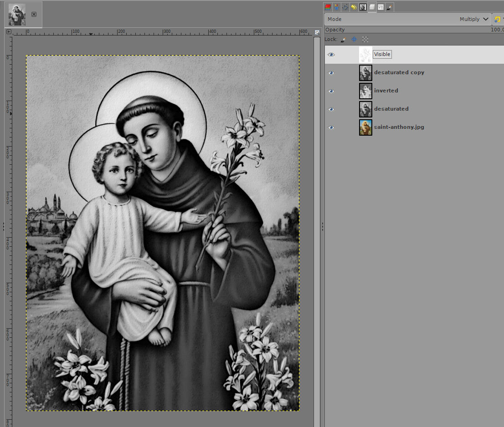The width and height of the screenshot is (504, 427).
Task: Switch to the Paths tab icon
Action: pos(345,7)
